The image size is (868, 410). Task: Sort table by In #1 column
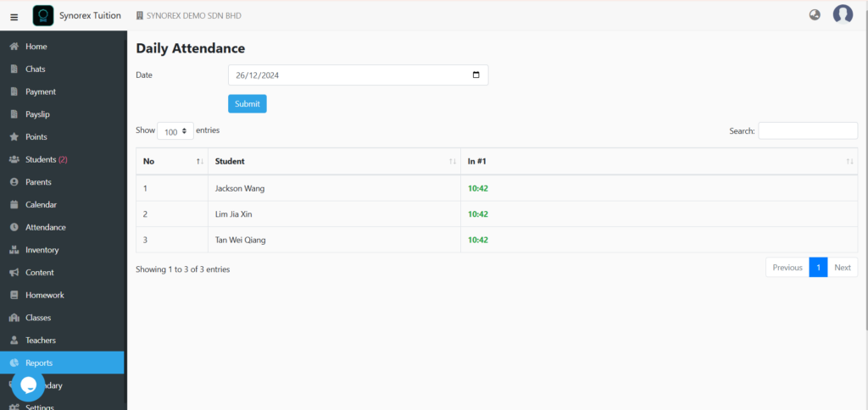(659, 162)
